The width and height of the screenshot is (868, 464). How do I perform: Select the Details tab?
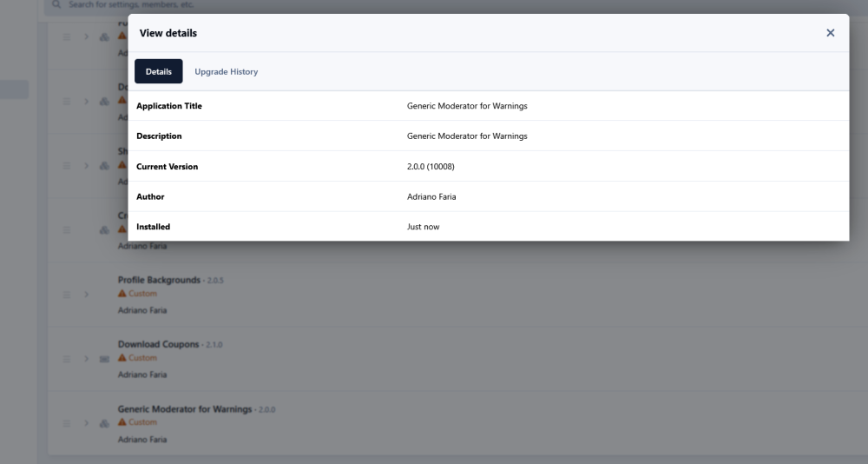(x=158, y=71)
